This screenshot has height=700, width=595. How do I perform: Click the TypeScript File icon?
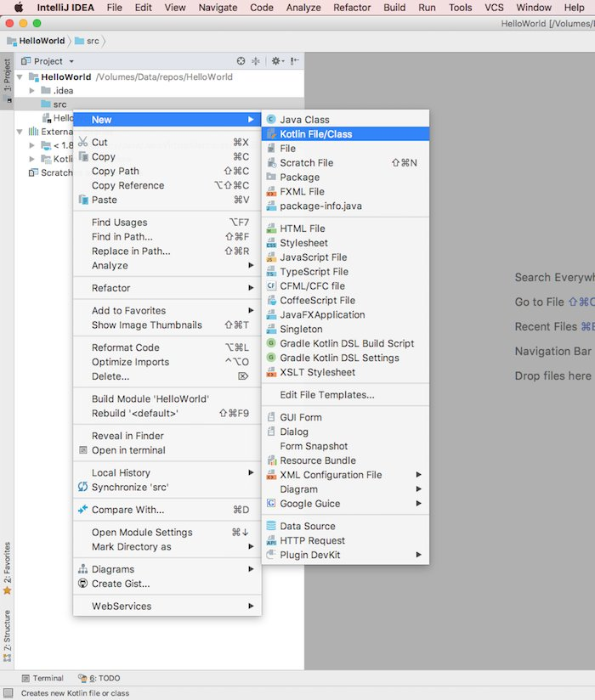tap(270, 272)
